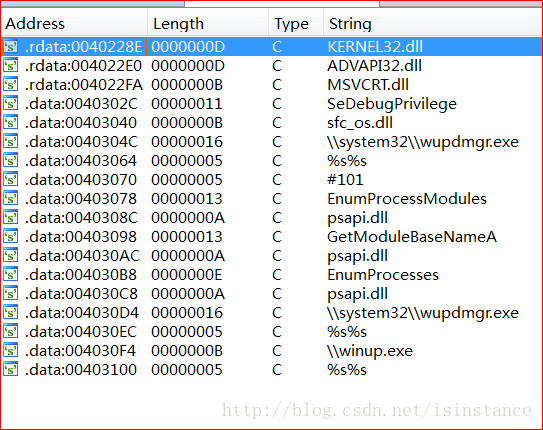This screenshot has width=543, height=430.
Task: Click address .data:00403040
Action: click(x=81, y=123)
